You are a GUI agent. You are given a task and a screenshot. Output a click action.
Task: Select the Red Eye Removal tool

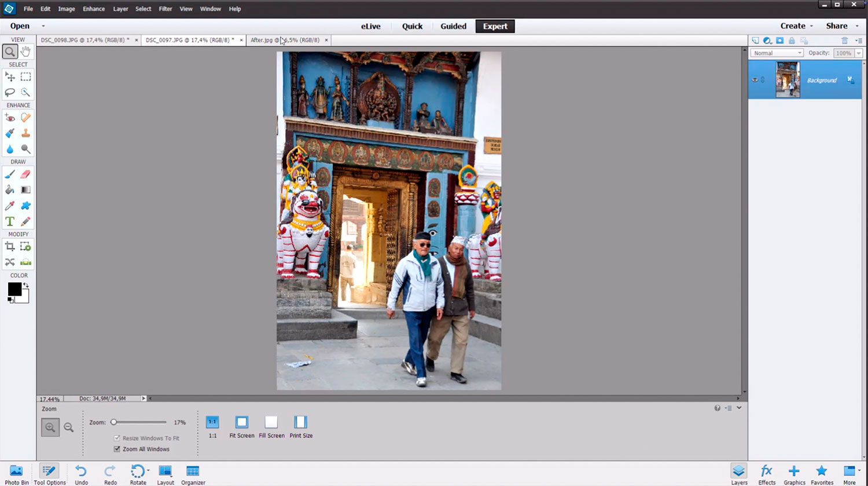click(10, 118)
